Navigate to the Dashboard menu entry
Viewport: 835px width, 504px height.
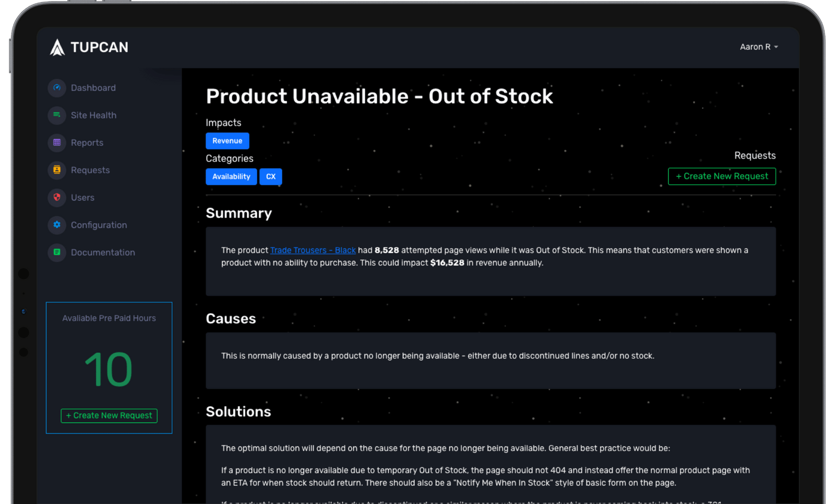point(93,88)
